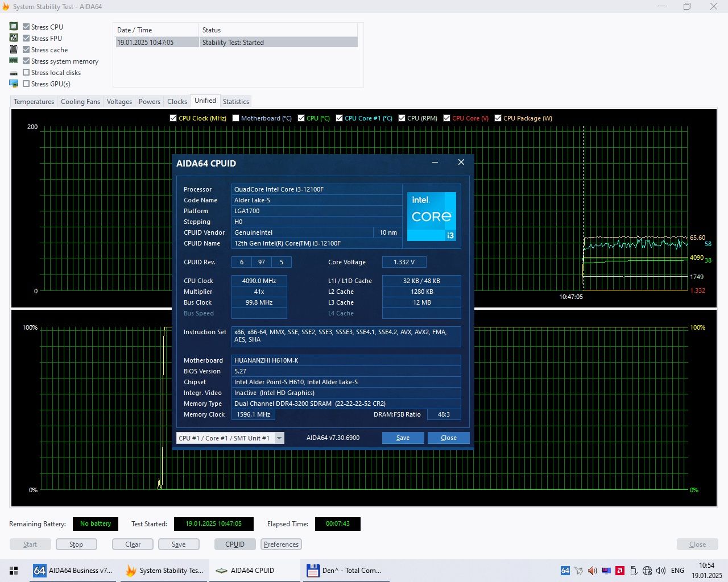Click the Stress CPU icon
This screenshot has width=728, height=582.
pyautogui.click(x=14, y=26)
